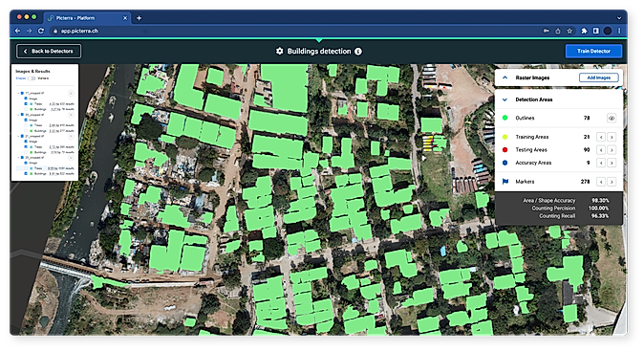The image size is (644, 352).
Task: Reload the app.picterra.ch page
Action: pyautogui.click(x=41, y=31)
